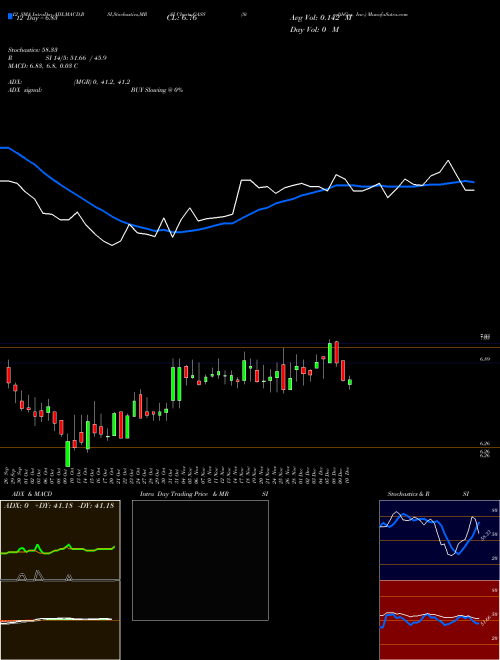The width and height of the screenshot is (500, 660).
Task: Click the 'ADX: 0 +DY: 41.18 -DY: 41.18' header
Action: (x=59, y=506)
